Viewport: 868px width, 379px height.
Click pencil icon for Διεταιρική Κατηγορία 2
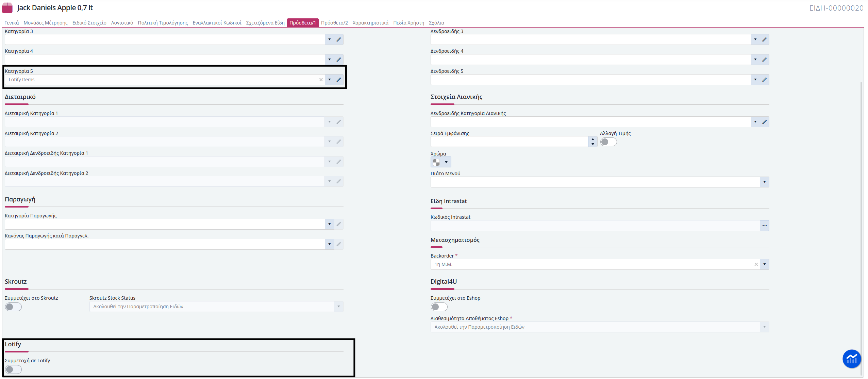(339, 142)
